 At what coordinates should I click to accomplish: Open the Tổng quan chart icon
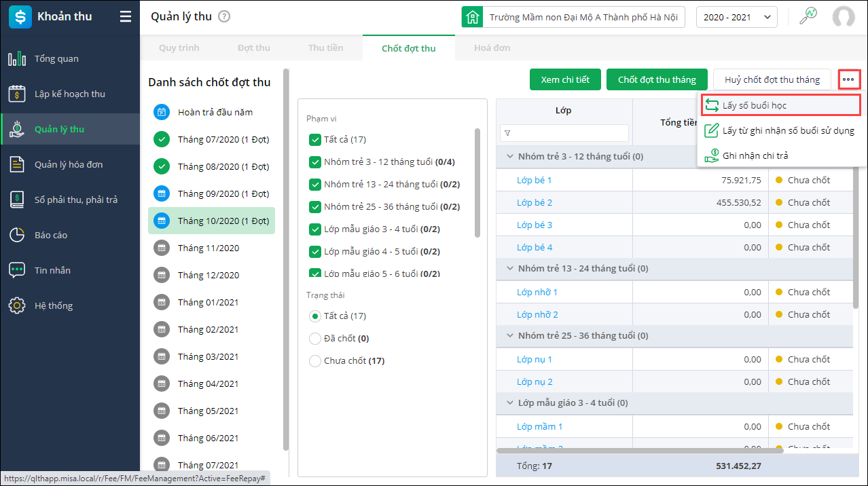17,59
